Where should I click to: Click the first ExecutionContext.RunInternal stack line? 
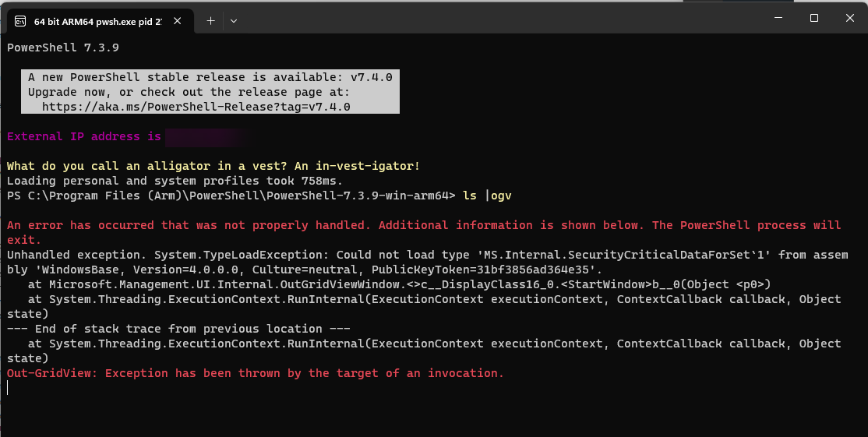coord(424,306)
